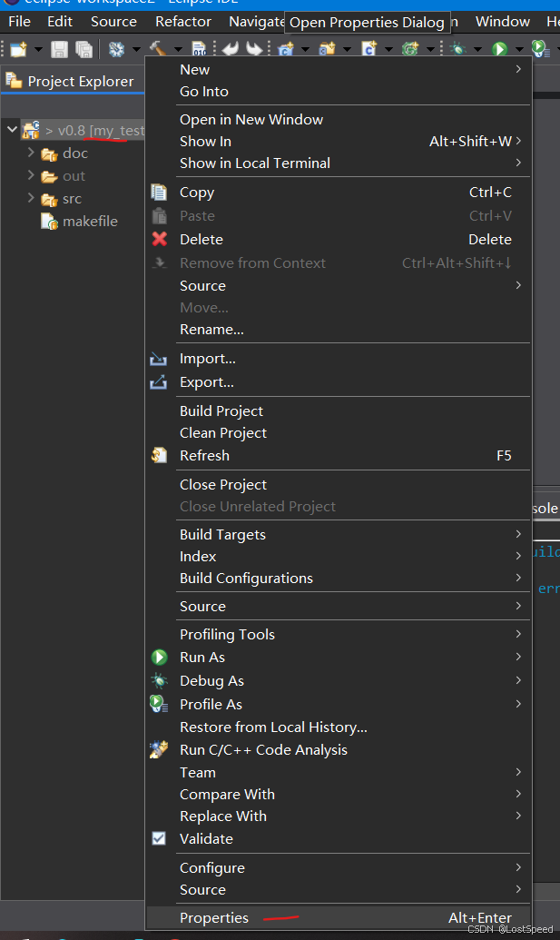Open the Source menu in menu bar
560x940 pixels.
(x=113, y=22)
